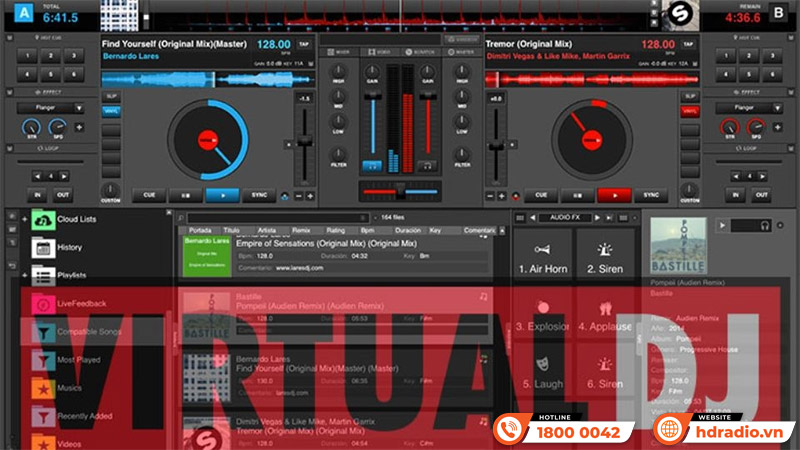
Task: Click the TAP button beside deck A's 128.00 BPM
Action: click(304, 44)
